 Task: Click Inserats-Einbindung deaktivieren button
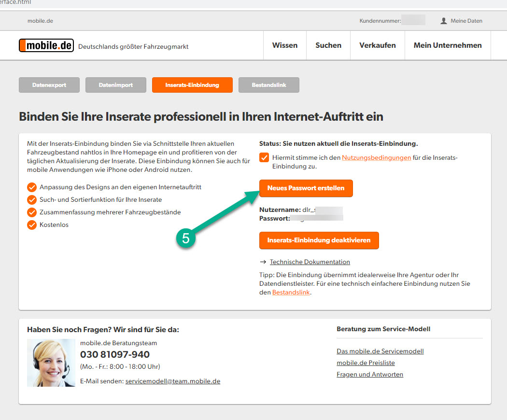click(x=319, y=240)
